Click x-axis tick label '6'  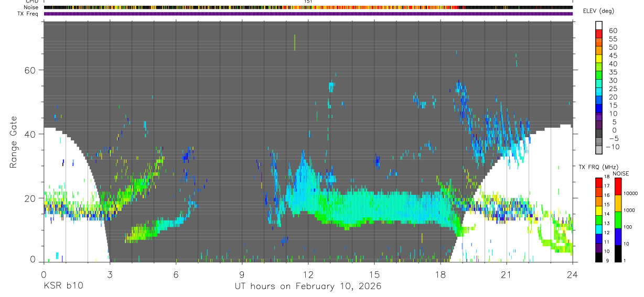coord(176,274)
